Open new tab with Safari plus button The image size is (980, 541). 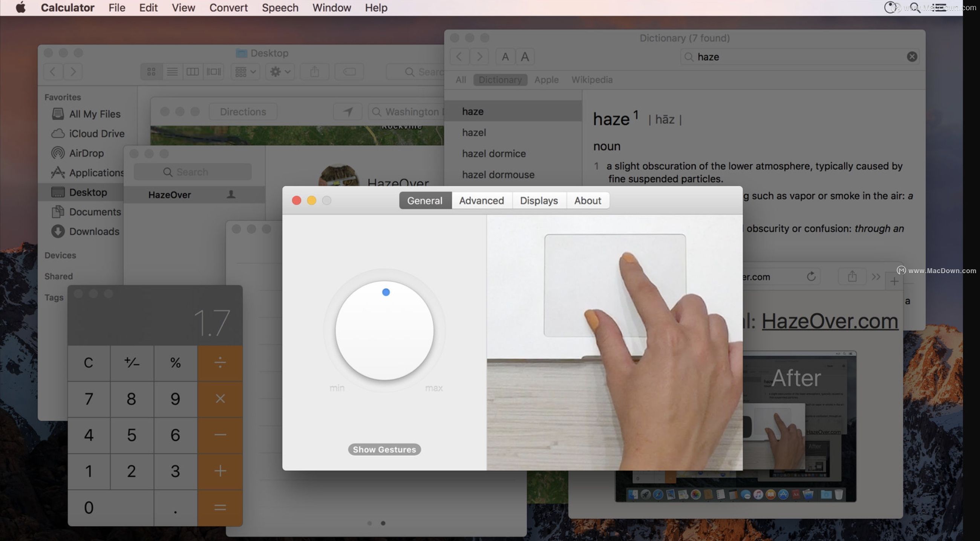[x=894, y=282]
